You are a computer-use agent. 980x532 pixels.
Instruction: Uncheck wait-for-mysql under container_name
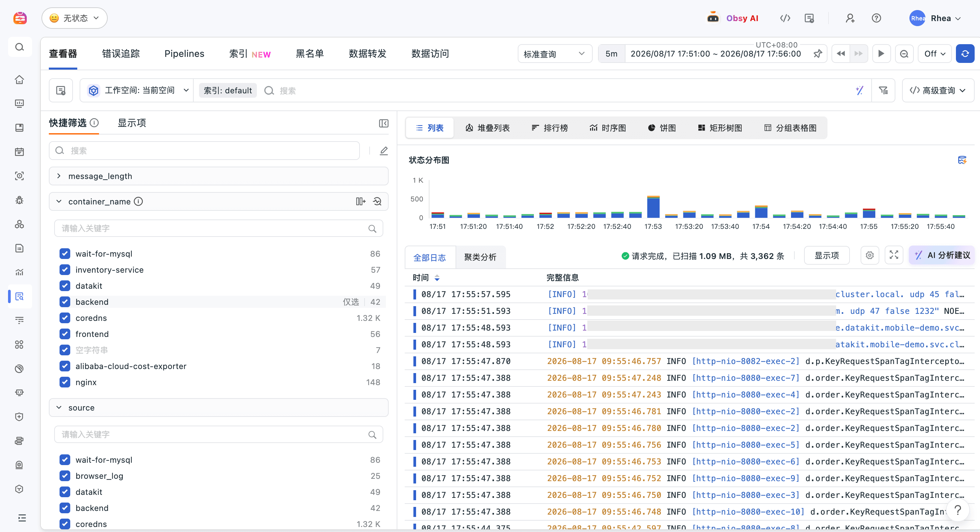tap(65, 253)
